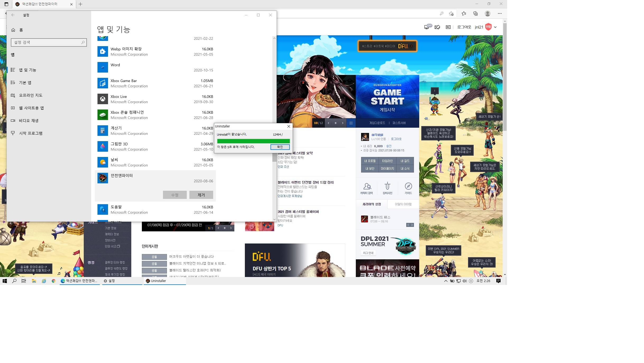Open 기본 앱 in Settings sidebar

coord(49,83)
